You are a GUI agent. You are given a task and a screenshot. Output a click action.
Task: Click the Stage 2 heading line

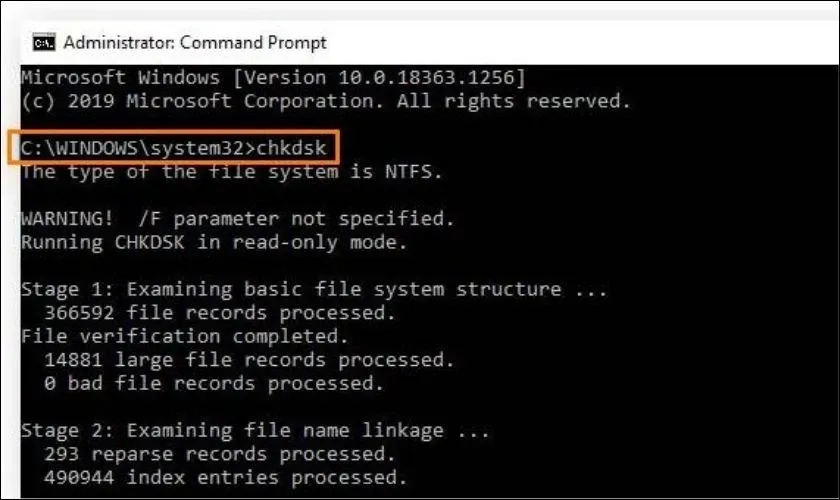(x=256, y=431)
